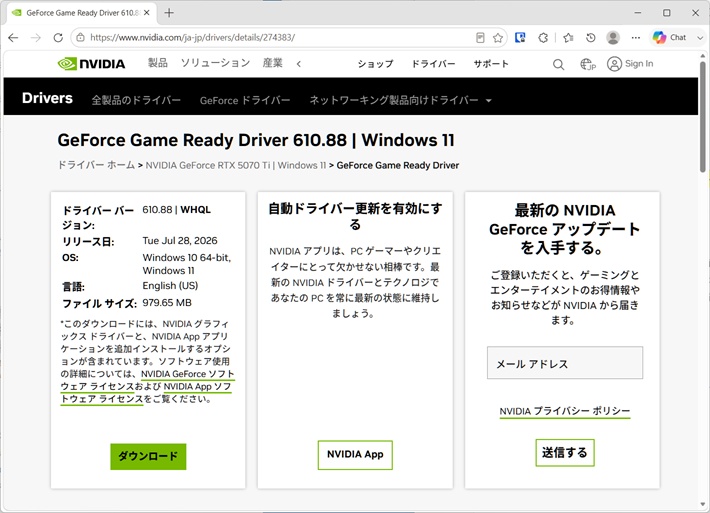Expand dropdown arrow beside Chat button
This screenshot has height=513, width=710.
tap(700, 38)
